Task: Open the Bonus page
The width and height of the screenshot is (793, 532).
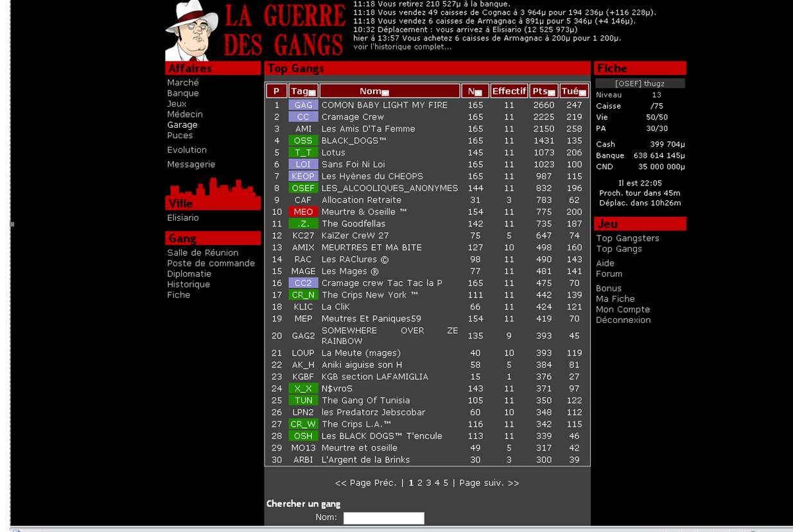Action: coord(609,289)
